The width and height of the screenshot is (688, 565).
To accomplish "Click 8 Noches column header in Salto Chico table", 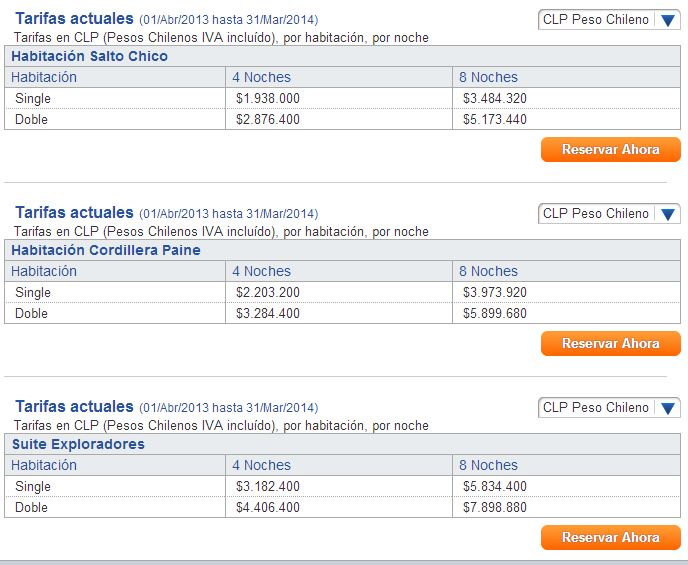I will (x=488, y=77).
